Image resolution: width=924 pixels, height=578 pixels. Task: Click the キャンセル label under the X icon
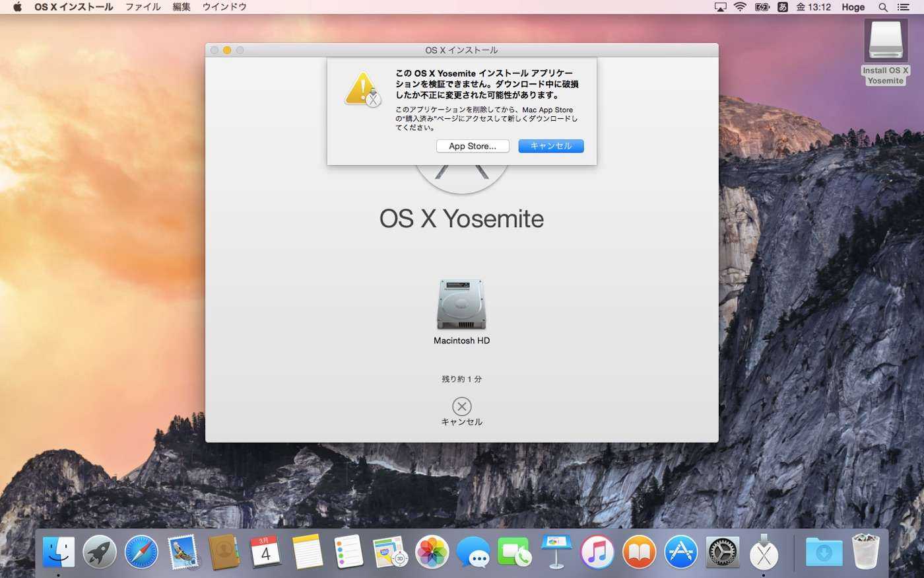coord(462,422)
